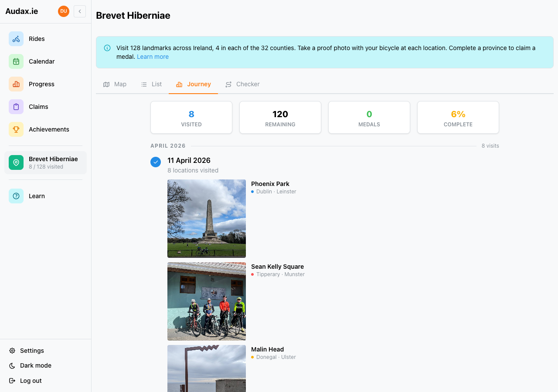Image resolution: width=558 pixels, height=392 pixels.
Task: Click the Brevet Hiberniae page heading
Action: pos(133,16)
